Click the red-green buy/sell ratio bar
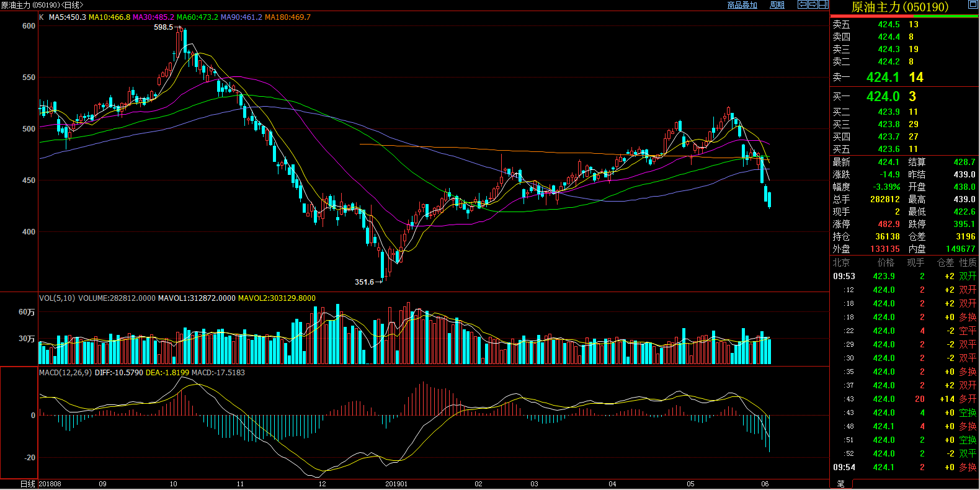The width and height of the screenshot is (980, 490). click(x=904, y=16)
